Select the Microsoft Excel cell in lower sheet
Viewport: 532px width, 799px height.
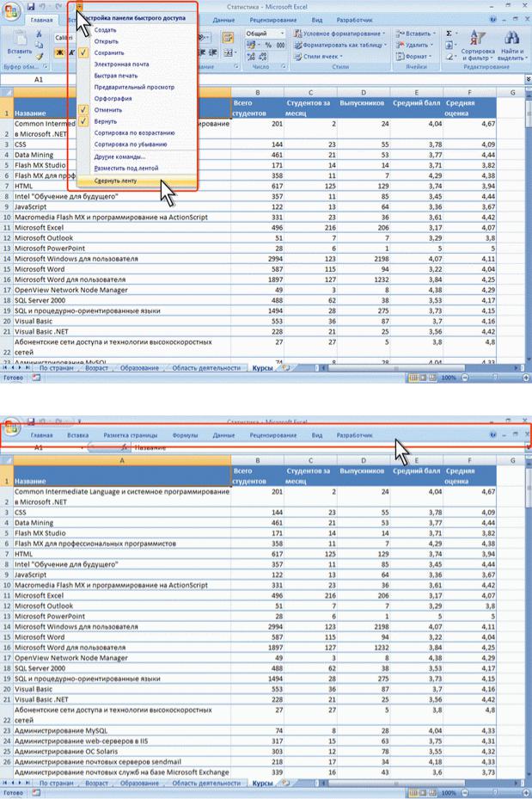tap(122, 595)
